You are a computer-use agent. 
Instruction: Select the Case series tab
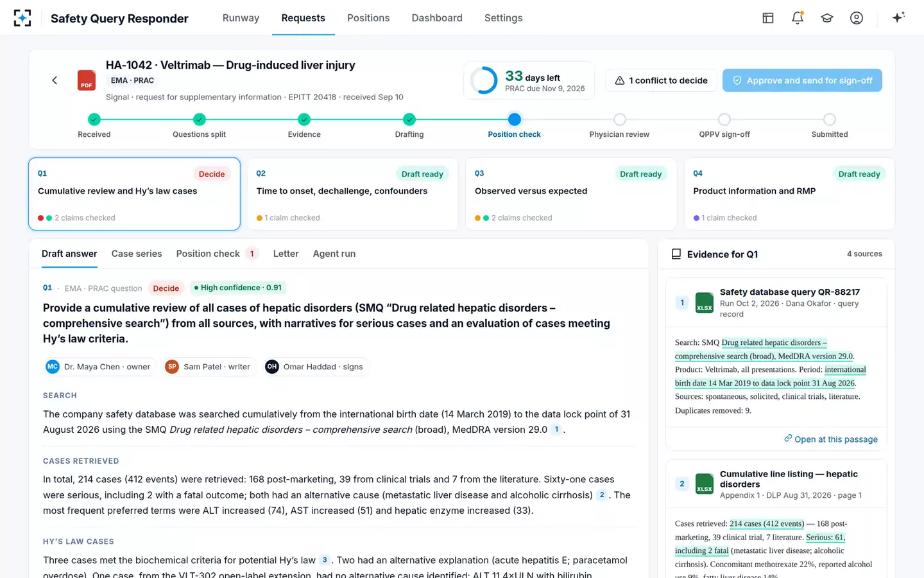137,254
